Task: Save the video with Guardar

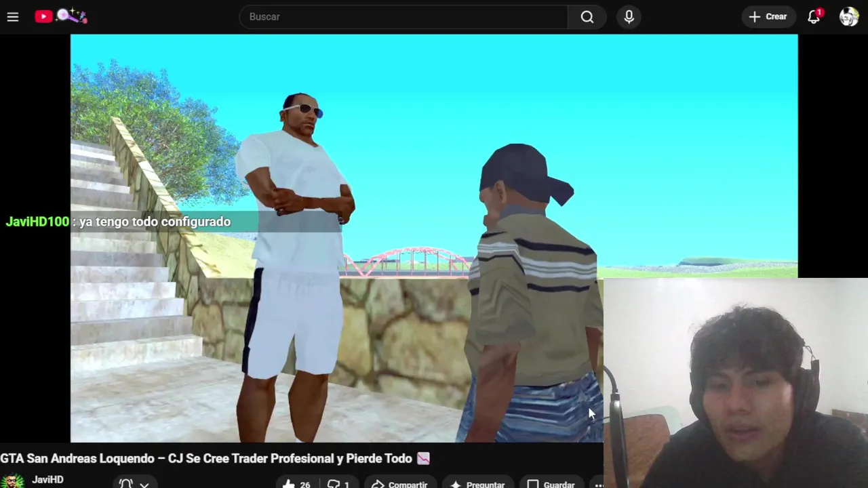Action: (551, 484)
